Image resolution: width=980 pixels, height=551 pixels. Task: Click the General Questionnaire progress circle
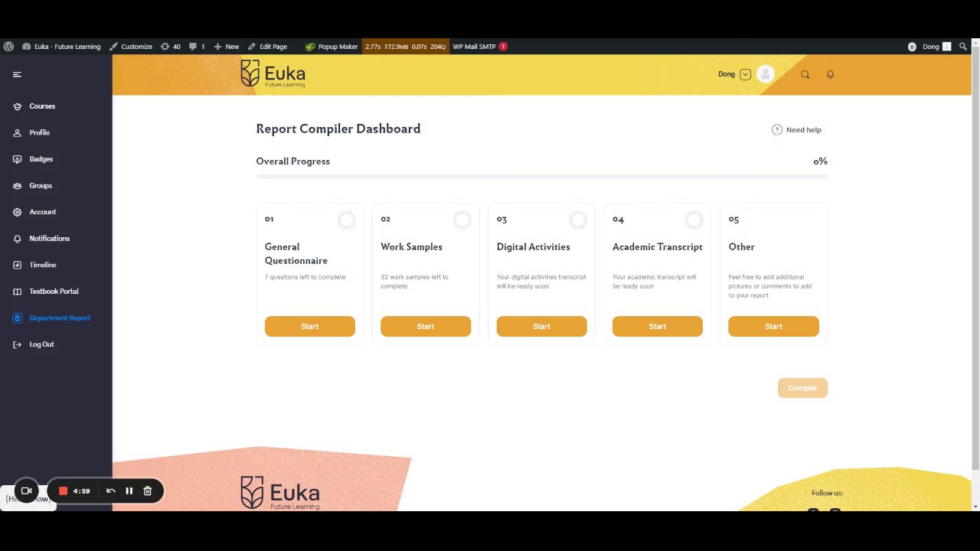coord(346,220)
